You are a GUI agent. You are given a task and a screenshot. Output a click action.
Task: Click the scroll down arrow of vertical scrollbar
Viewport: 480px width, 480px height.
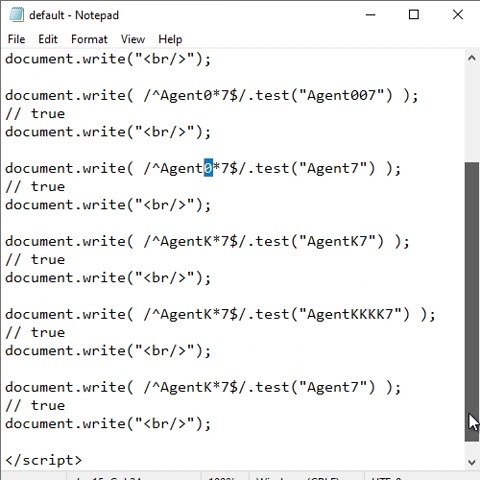coord(472,462)
